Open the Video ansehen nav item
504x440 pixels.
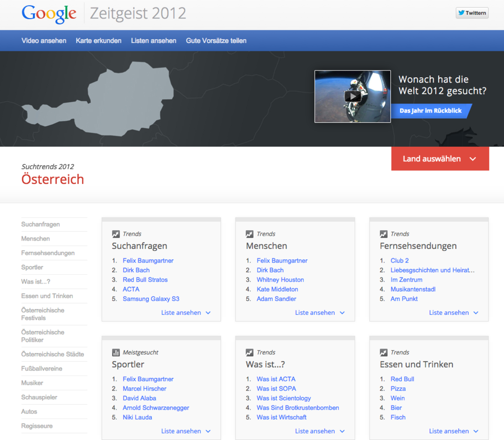(x=44, y=41)
